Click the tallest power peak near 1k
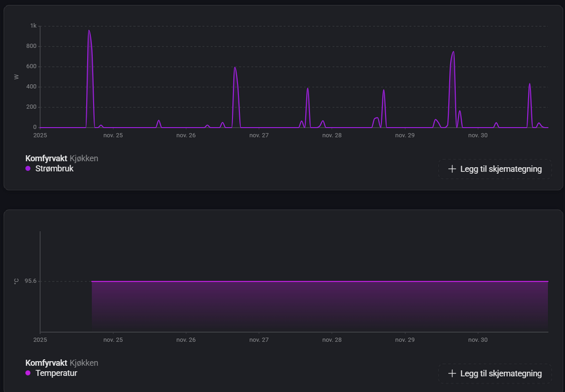Image resolution: width=565 pixels, height=392 pixels. tap(89, 32)
